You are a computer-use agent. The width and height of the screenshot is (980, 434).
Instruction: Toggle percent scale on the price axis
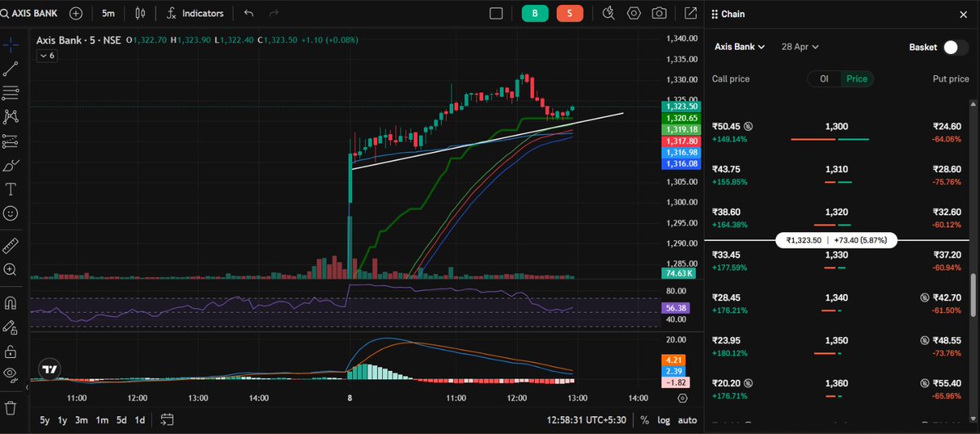click(x=645, y=420)
